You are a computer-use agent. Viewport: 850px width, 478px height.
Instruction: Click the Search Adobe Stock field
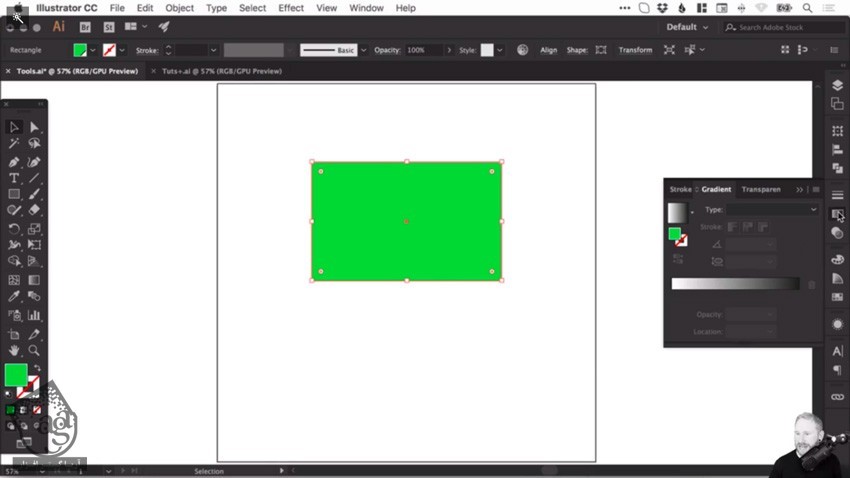click(784, 27)
